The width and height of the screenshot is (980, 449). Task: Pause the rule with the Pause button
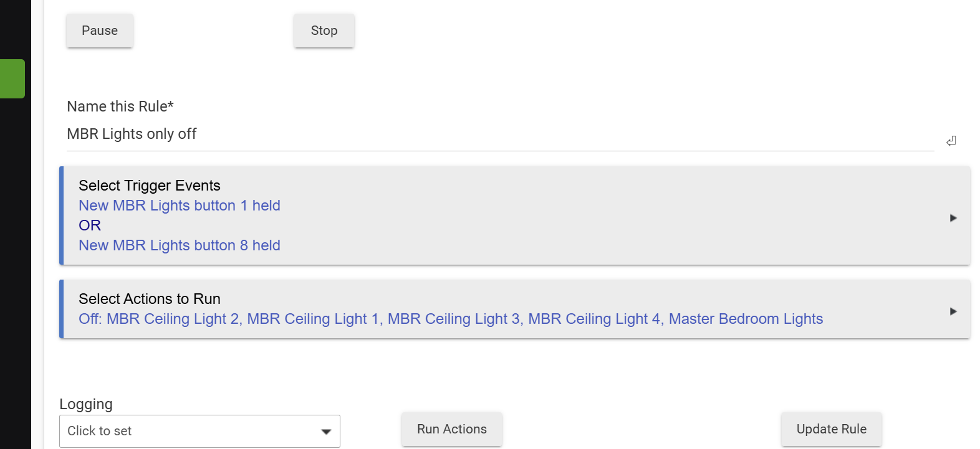pyautogui.click(x=100, y=31)
